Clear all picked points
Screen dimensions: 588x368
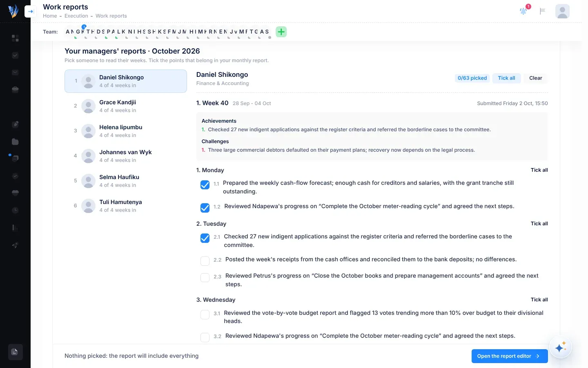pyautogui.click(x=536, y=78)
